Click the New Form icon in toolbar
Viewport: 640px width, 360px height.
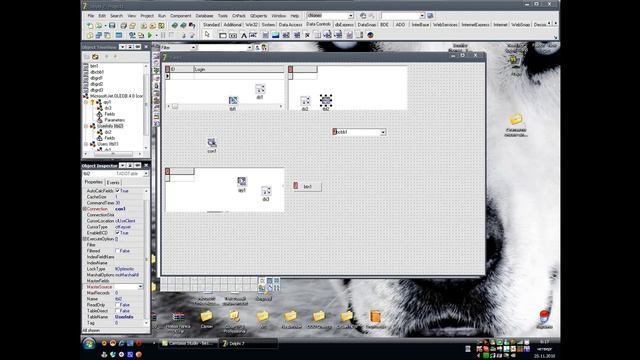pos(119,36)
